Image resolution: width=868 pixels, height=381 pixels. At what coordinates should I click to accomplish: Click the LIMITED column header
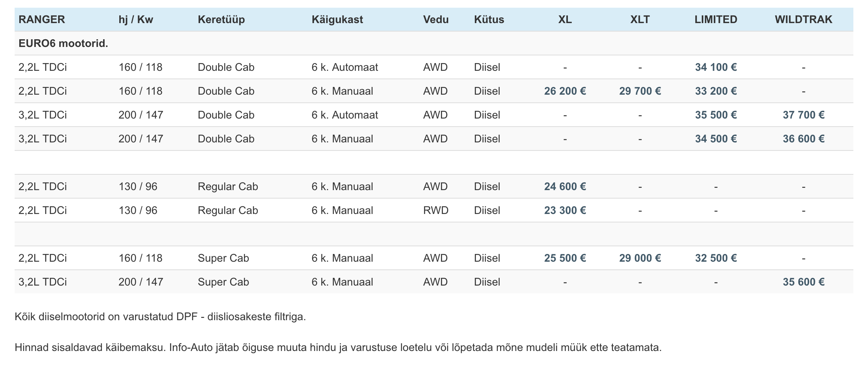[x=716, y=20]
